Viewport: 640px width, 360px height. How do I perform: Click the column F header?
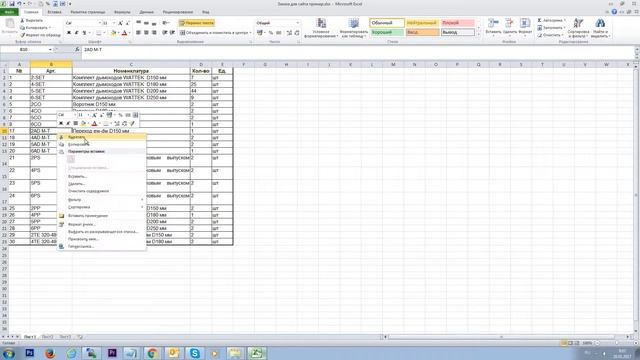[x=244, y=64]
